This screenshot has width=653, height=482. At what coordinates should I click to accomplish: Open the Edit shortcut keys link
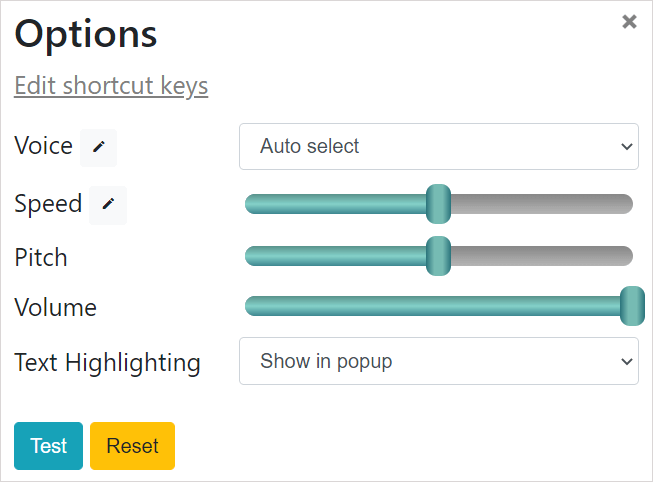pos(111,86)
